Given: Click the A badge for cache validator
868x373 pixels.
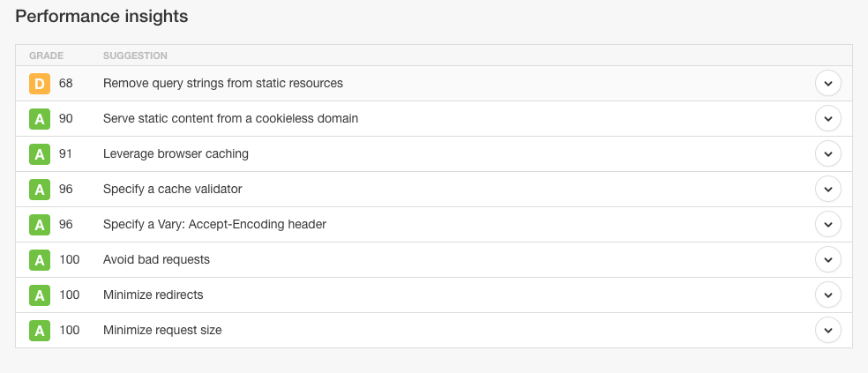Looking at the screenshot, I should pyautogui.click(x=40, y=190).
